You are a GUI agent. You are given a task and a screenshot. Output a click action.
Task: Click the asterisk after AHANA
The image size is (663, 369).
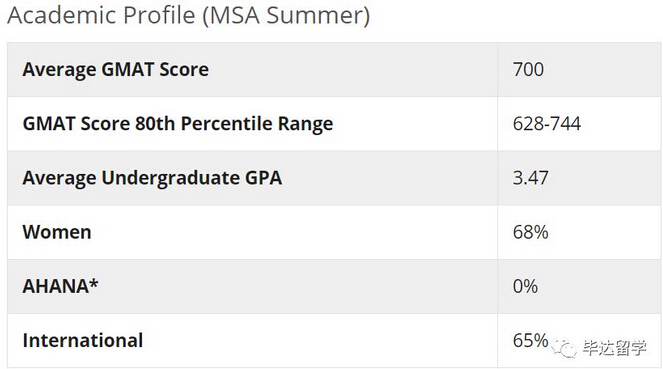pyautogui.click(x=94, y=282)
